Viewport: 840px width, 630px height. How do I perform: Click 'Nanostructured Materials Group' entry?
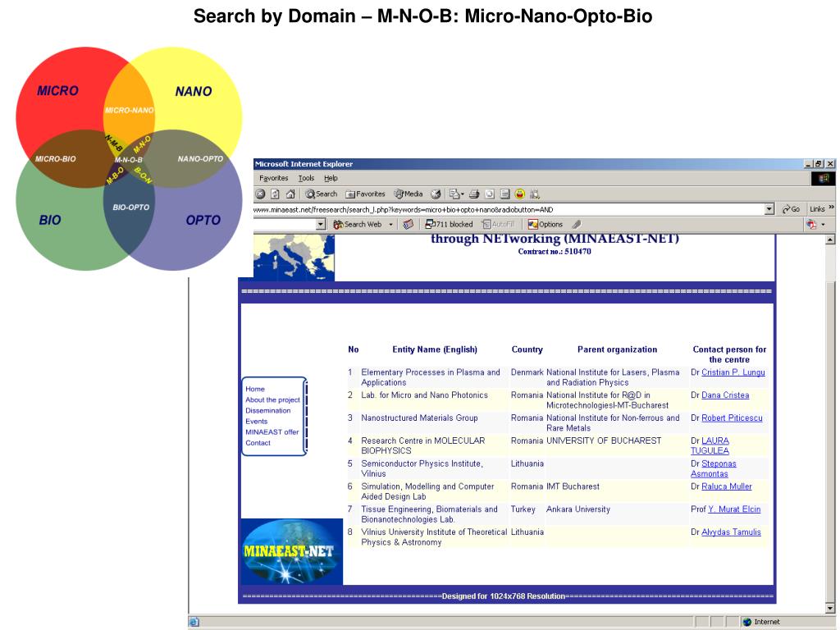point(419,418)
